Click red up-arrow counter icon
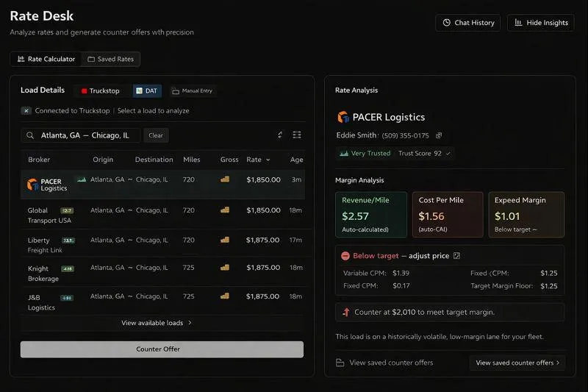This screenshot has height=392, width=588. click(345, 312)
